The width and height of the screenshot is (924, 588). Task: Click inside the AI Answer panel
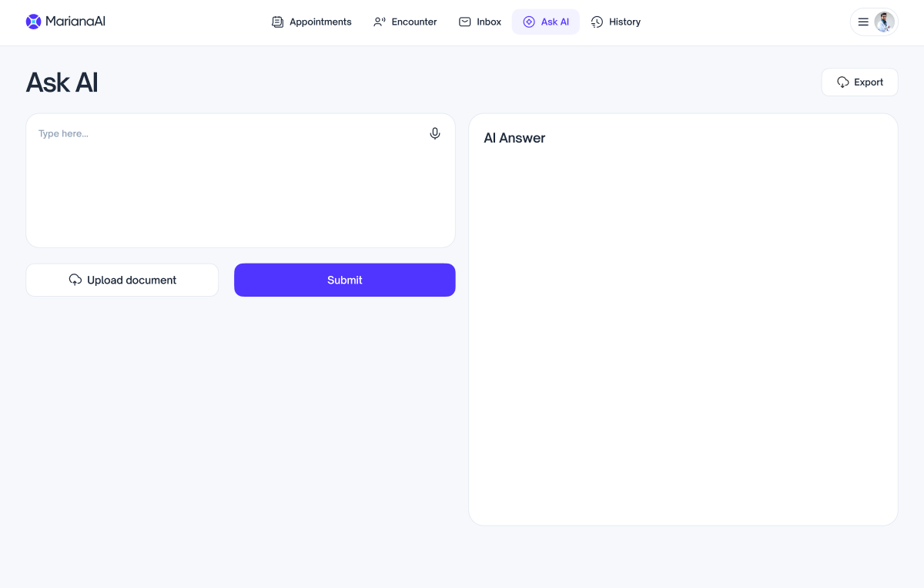(x=683, y=331)
